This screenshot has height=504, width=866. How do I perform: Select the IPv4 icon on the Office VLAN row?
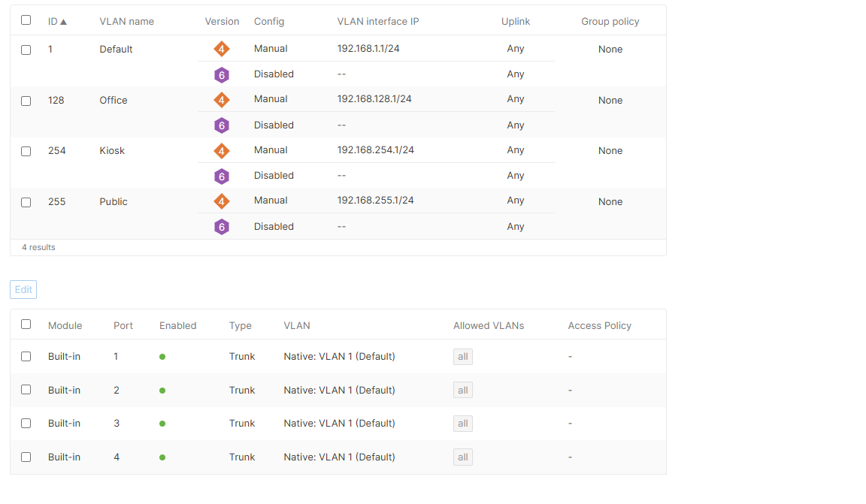(222, 99)
